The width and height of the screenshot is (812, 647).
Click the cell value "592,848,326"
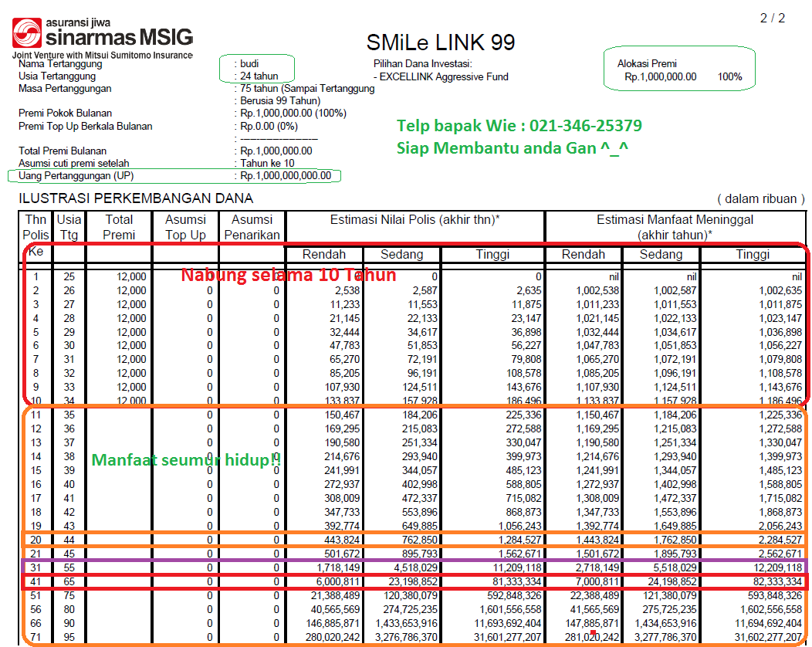[x=514, y=596]
